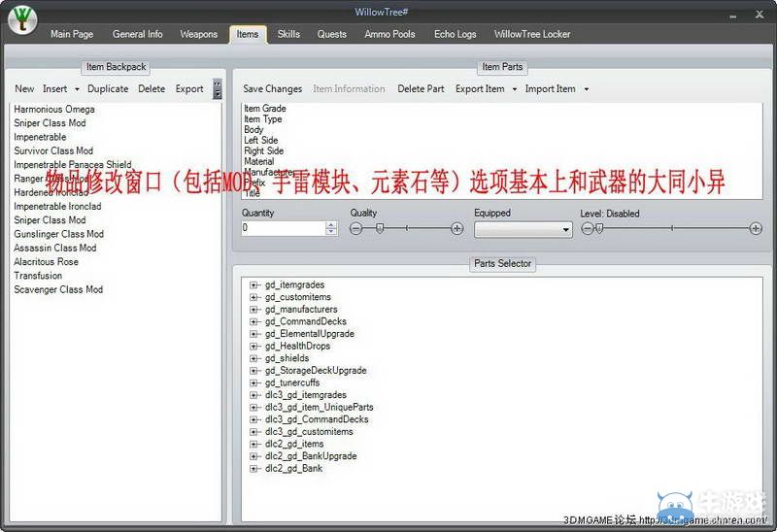Select Alacritous Rose item
Viewport: 777px width, 532px height.
[x=46, y=261]
